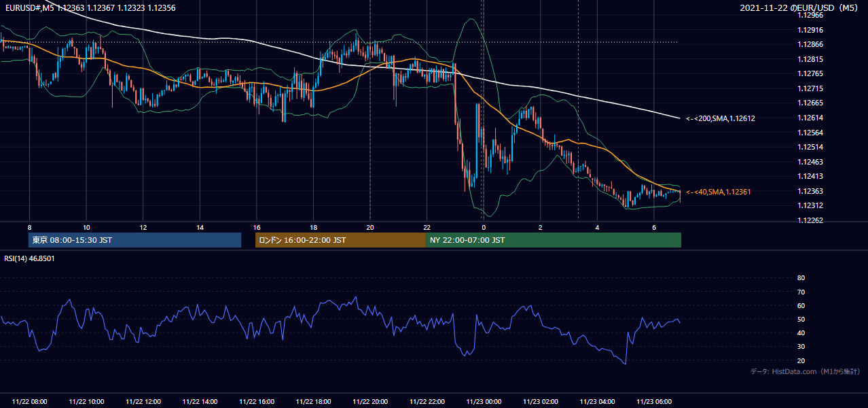The image size is (868, 408).
Task: Click price axis value 1.12866
Action: tap(810, 44)
